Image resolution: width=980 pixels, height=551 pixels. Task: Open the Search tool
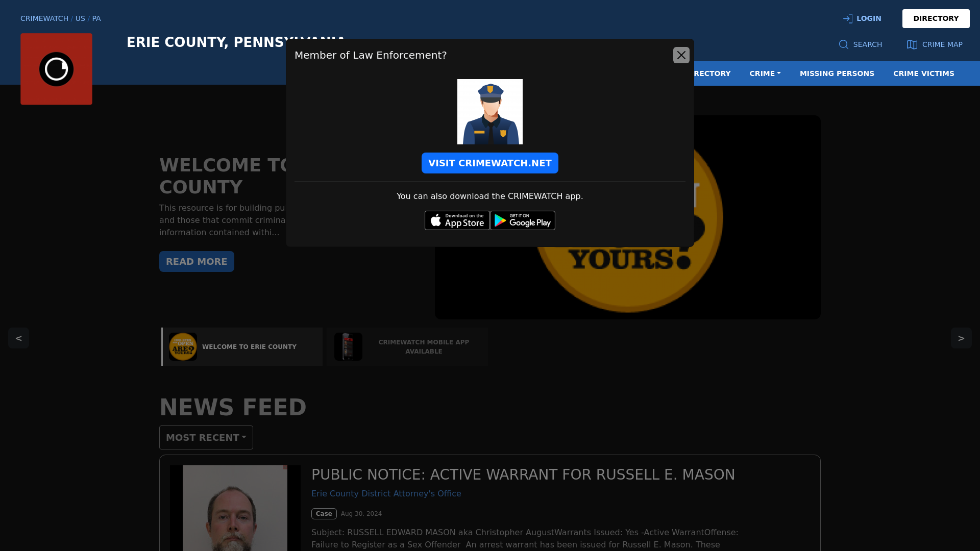[x=860, y=44]
